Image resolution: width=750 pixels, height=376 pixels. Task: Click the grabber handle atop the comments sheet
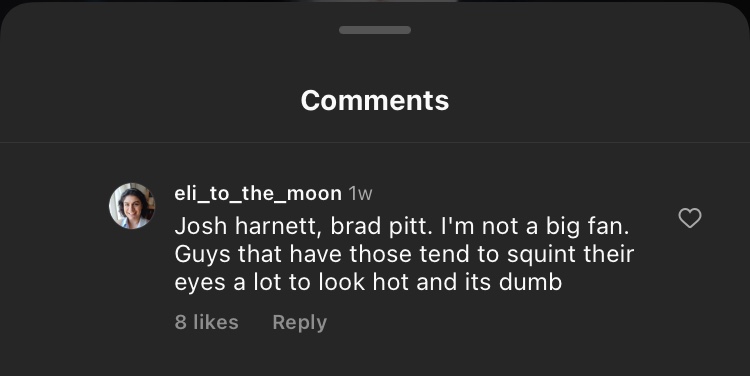pyautogui.click(x=375, y=30)
